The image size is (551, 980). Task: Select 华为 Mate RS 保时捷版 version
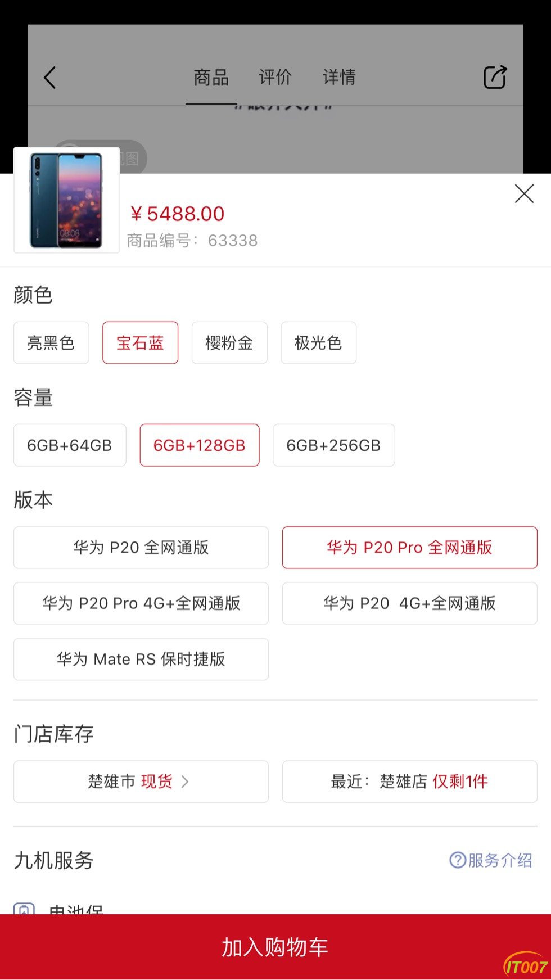tap(141, 659)
